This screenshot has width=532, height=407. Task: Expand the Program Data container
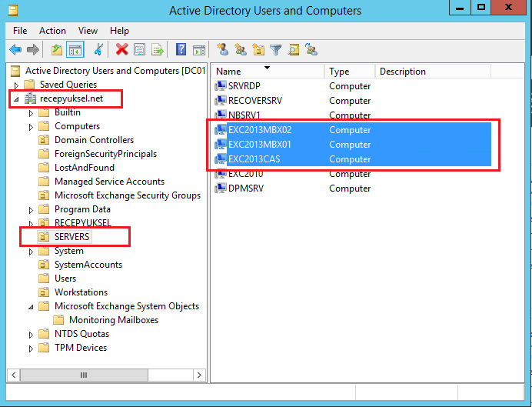pos(31,210)
